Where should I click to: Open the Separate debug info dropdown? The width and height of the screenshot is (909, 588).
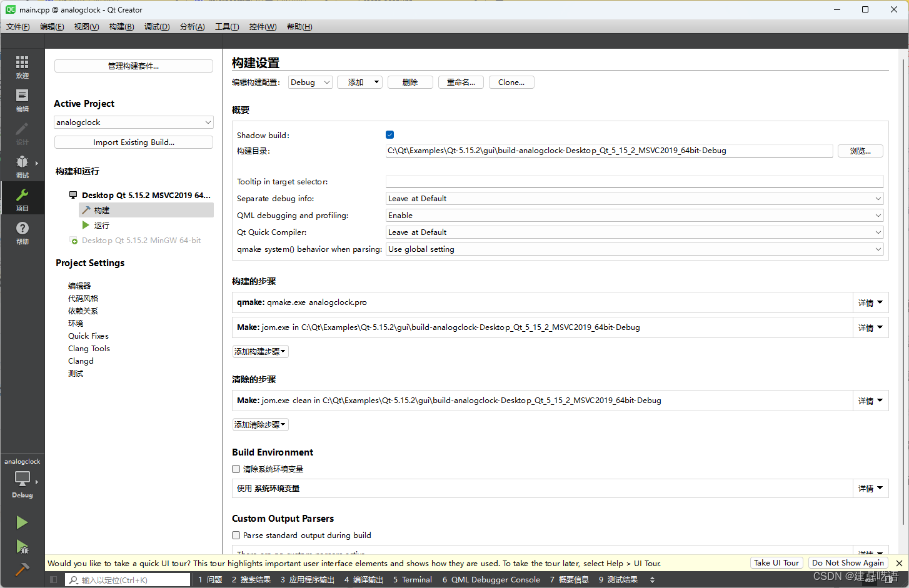coord(635,199)
